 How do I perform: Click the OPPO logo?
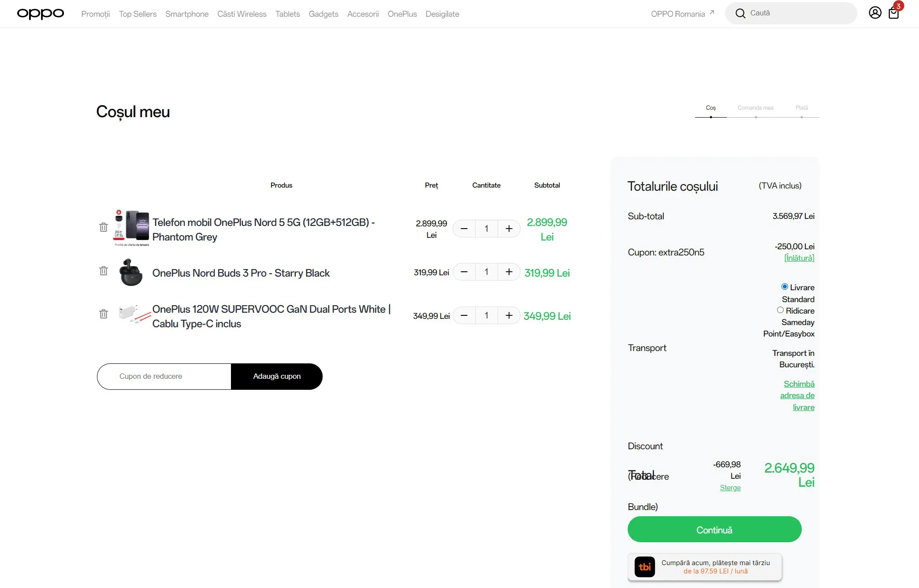(x=41, y=14)
